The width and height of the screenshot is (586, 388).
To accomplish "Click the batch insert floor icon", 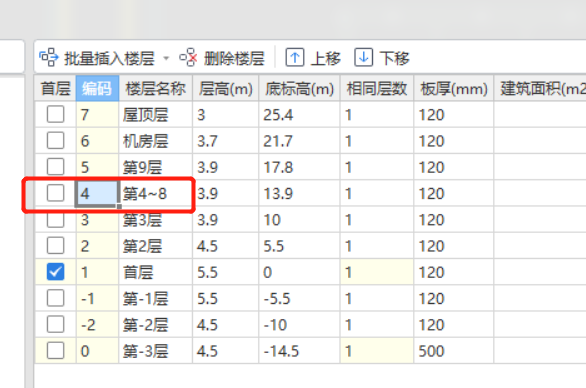I will pyautogui.click(x=49, y=58).
